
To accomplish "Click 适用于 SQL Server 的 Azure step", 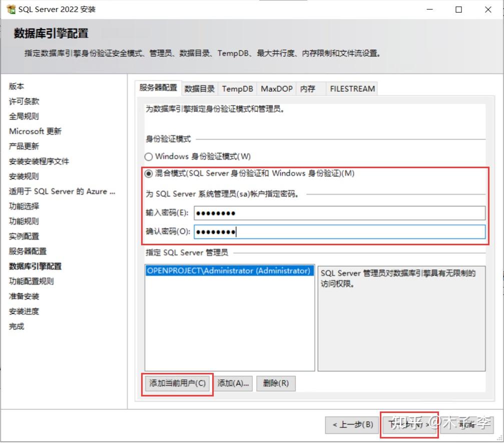I will 62,192.
